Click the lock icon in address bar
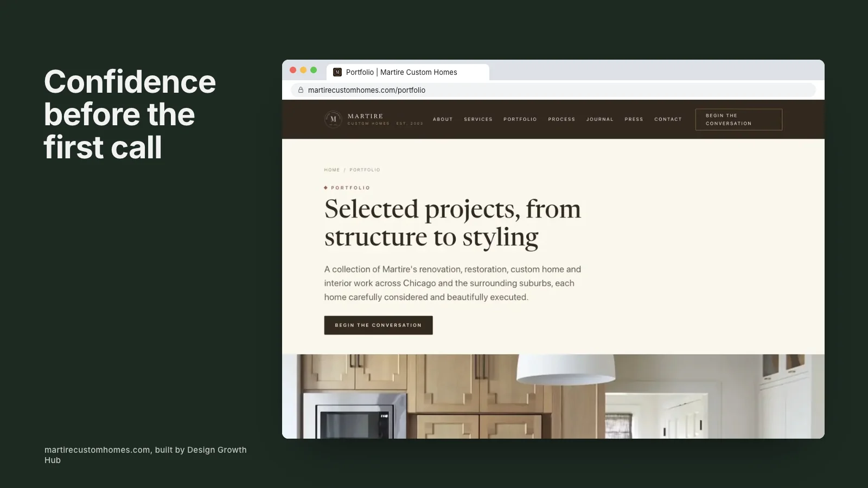Viewport: 868px width, 488px height. [301, 90]
